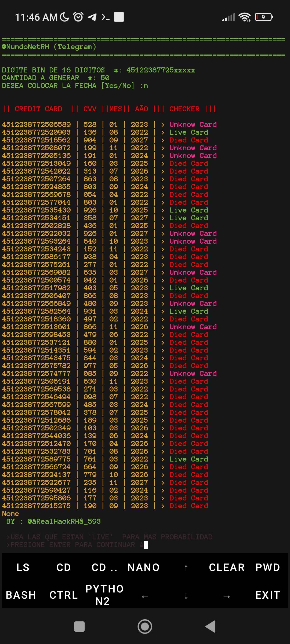Tap the Wi-Fi status icon
The width and height of the screenshot is (290, 644).
245,17
